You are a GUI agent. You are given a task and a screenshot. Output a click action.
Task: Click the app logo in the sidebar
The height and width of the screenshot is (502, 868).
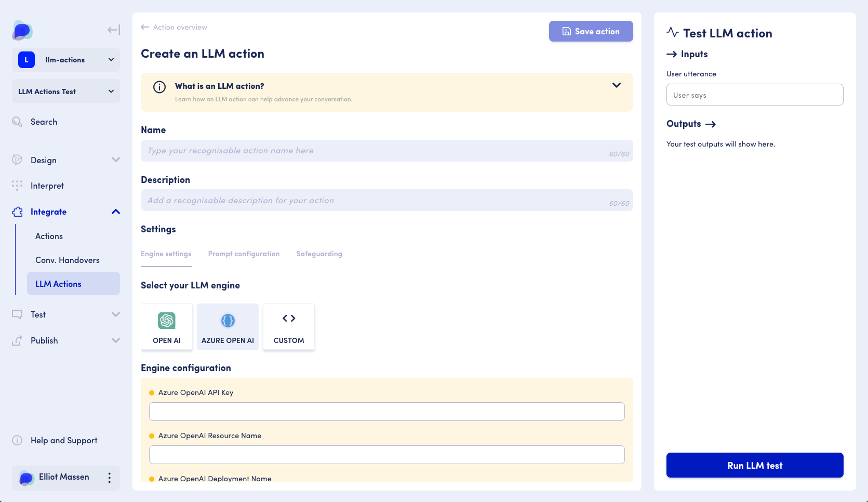(x=22, y=31)
